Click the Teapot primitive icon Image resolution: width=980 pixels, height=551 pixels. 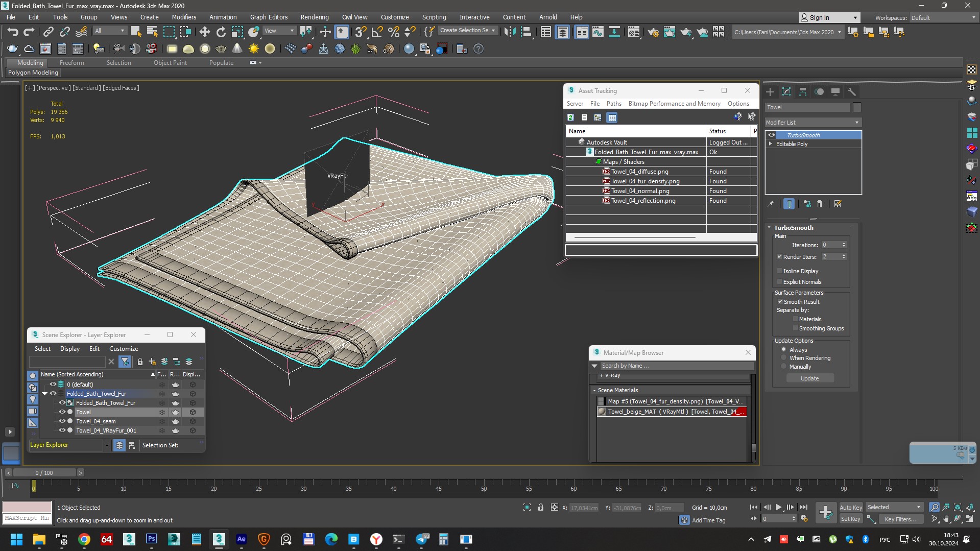click(x=12, y=49)
